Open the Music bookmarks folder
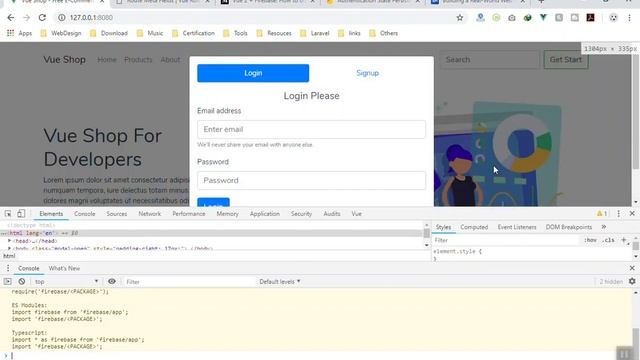640x360 pixels. 150,33
